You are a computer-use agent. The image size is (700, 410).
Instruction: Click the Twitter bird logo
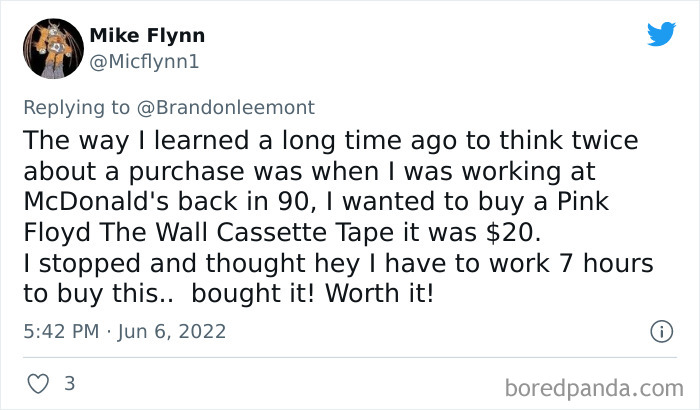661,35
